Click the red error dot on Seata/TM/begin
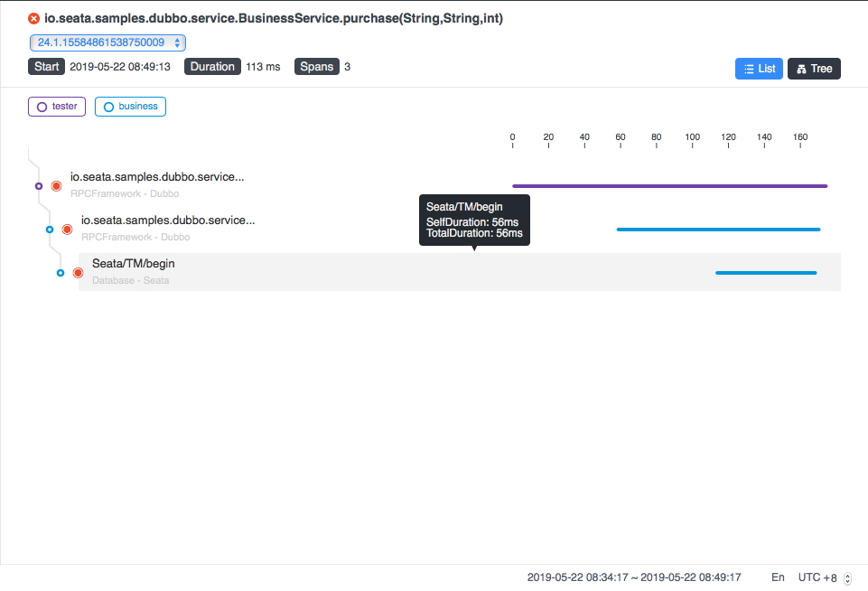 tap(78, 273)
